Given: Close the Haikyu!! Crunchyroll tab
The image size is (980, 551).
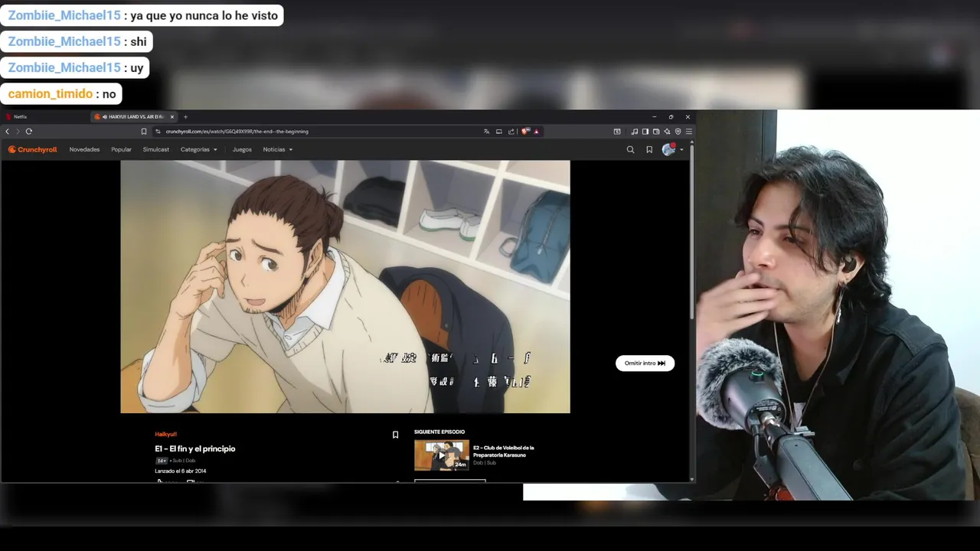Looking at the screenshot, I should tap(172, 117).
